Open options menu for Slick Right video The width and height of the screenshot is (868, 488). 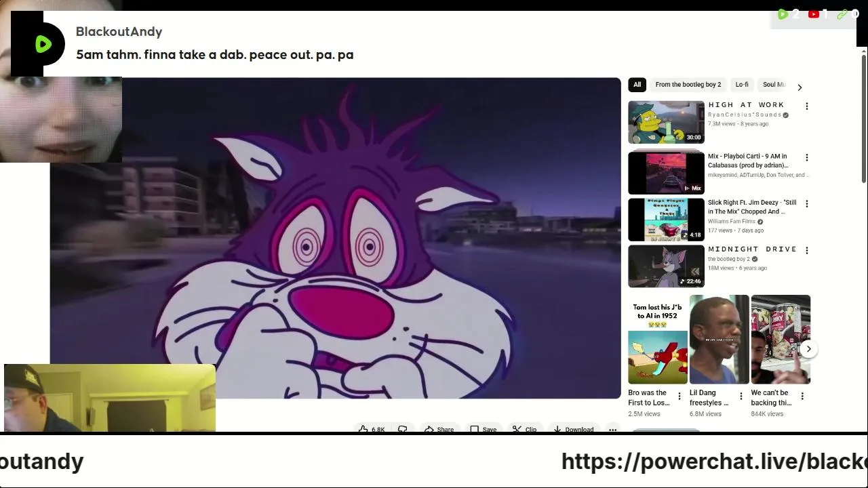(x=806, y=203)
